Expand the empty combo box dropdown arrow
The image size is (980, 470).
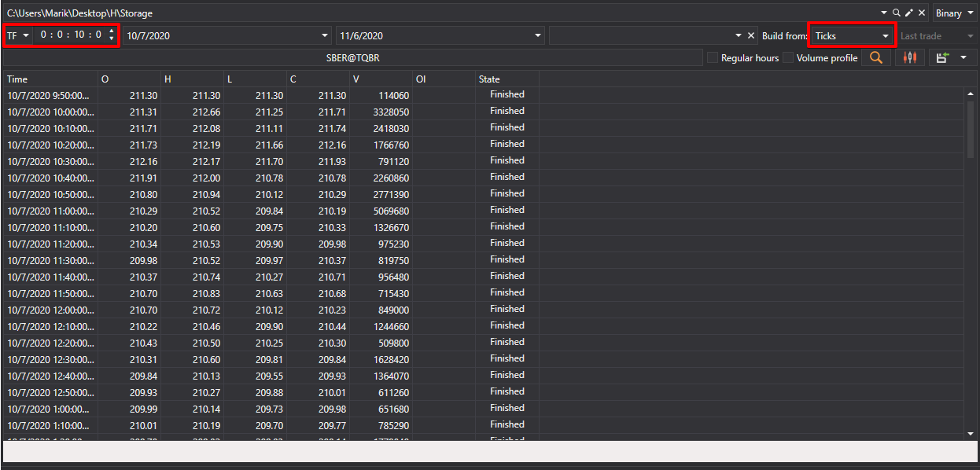click(x=738, y=35)
